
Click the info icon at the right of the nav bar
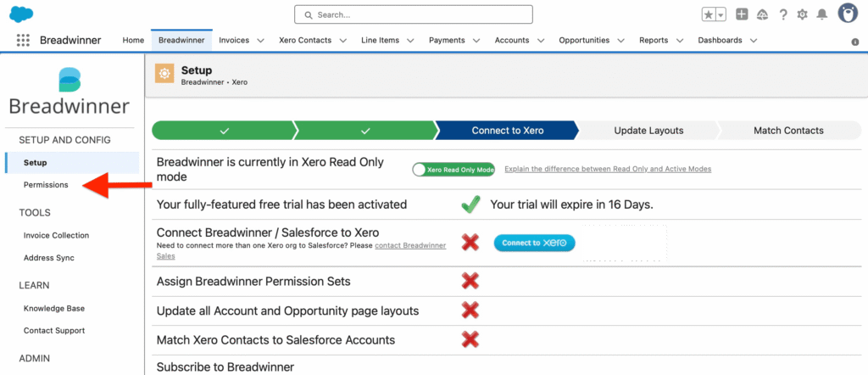point(855,42)
